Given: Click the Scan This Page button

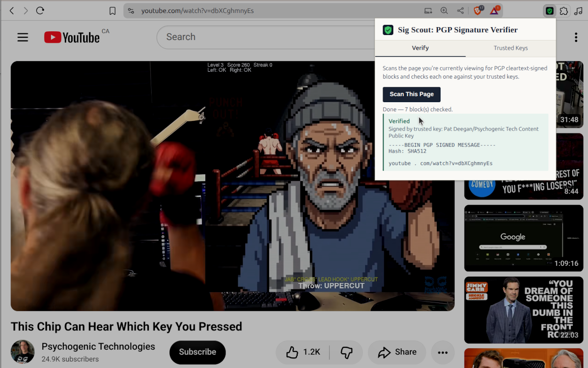Looking at the screenshot, I should (x=412, y=94).
